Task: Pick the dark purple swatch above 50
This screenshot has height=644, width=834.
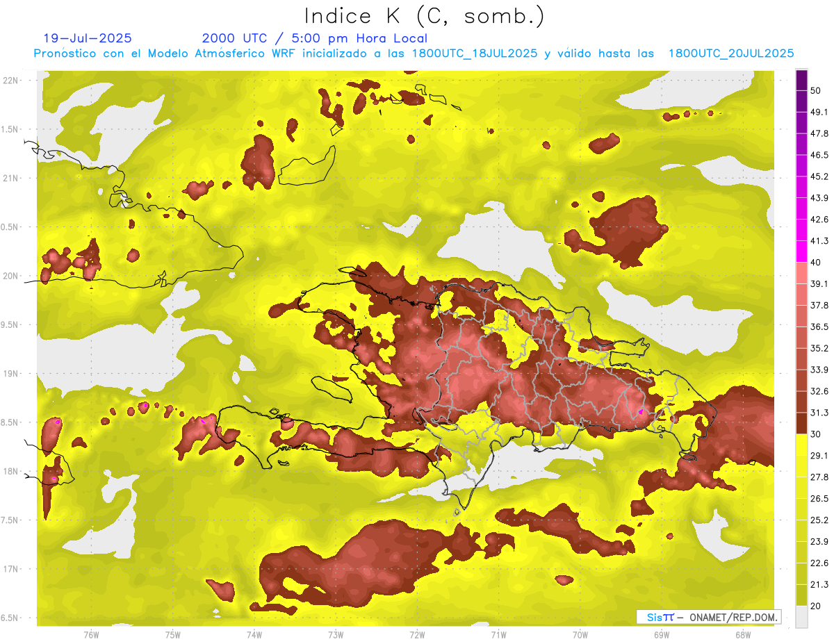Action: point(801,80)
